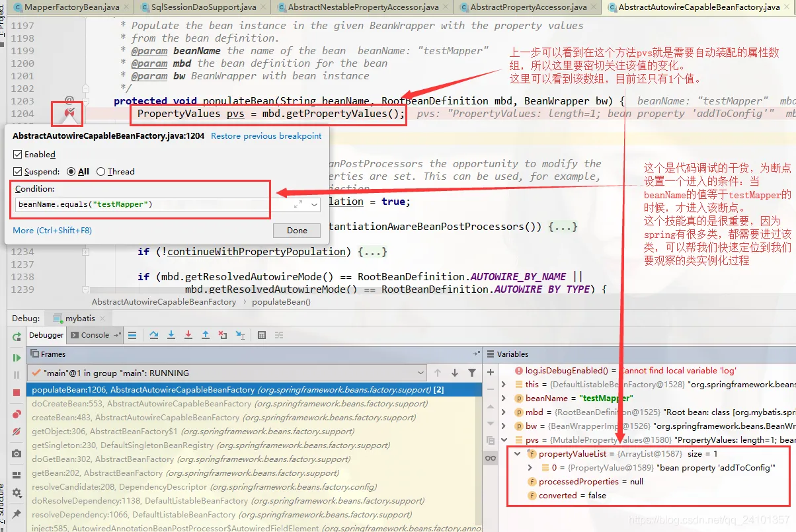Screen dimensions: 796x532
Task: Open View Breakpoints dialog
Action: coord(17,414)
